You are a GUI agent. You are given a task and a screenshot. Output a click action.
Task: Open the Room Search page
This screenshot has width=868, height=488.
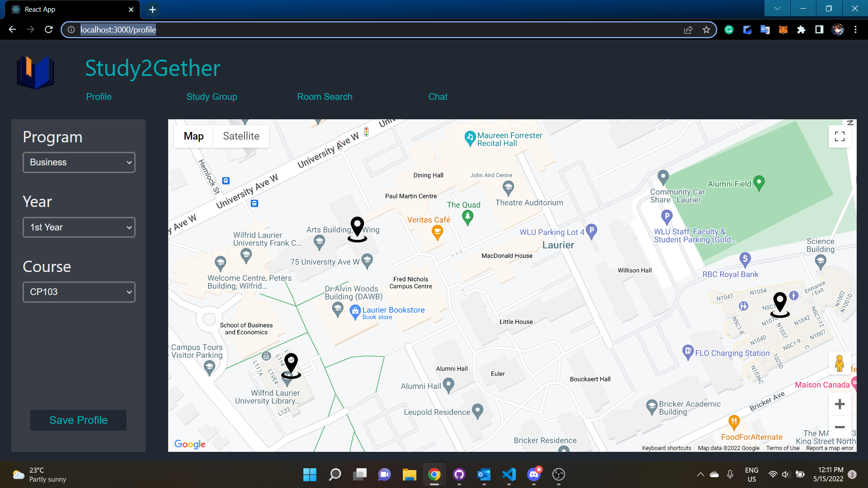pyautogui.click(x=325, y=97)
